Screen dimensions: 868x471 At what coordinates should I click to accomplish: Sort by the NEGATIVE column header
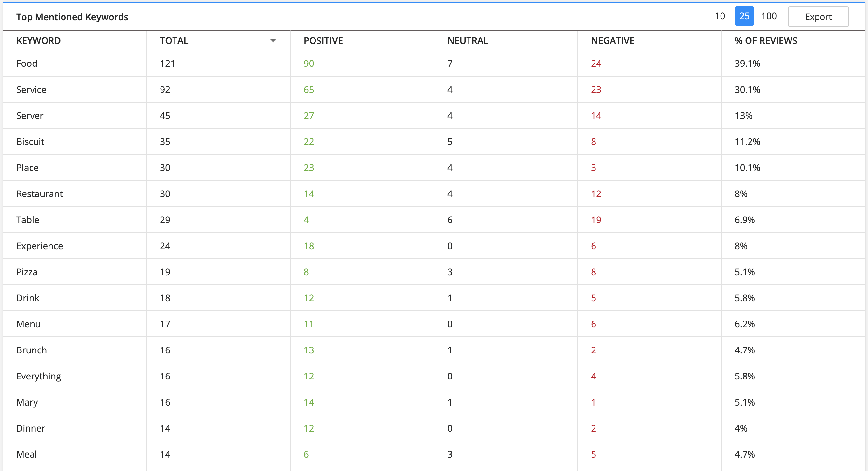coord(613,41)
